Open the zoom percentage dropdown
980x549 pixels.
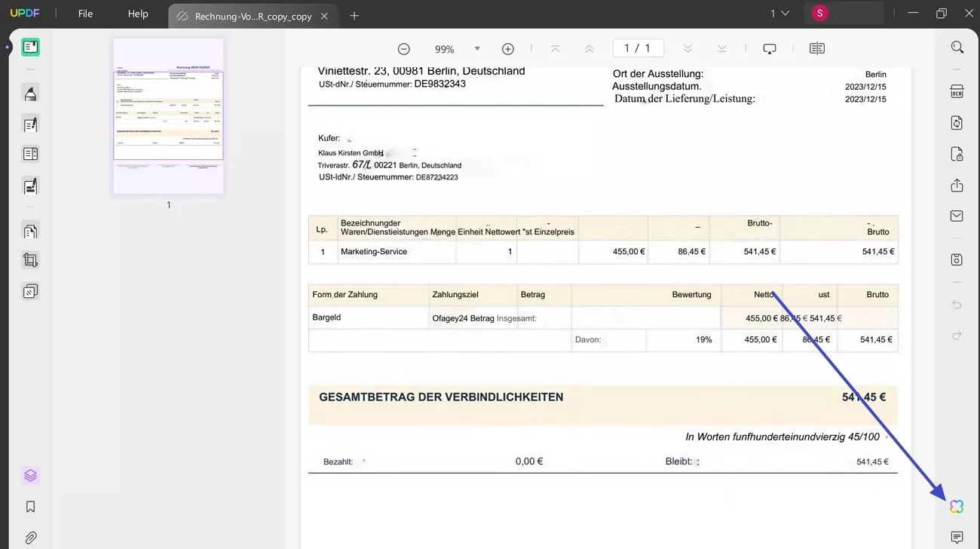coord(476,48)
